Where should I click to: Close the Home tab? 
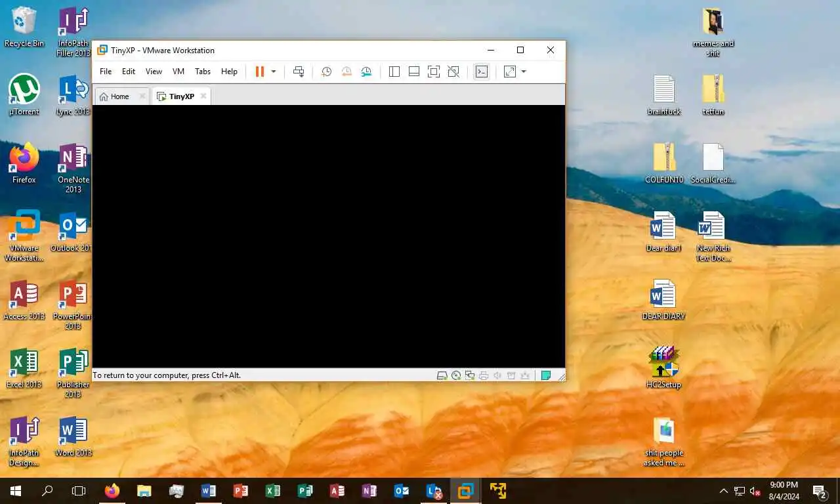(142, 96)
